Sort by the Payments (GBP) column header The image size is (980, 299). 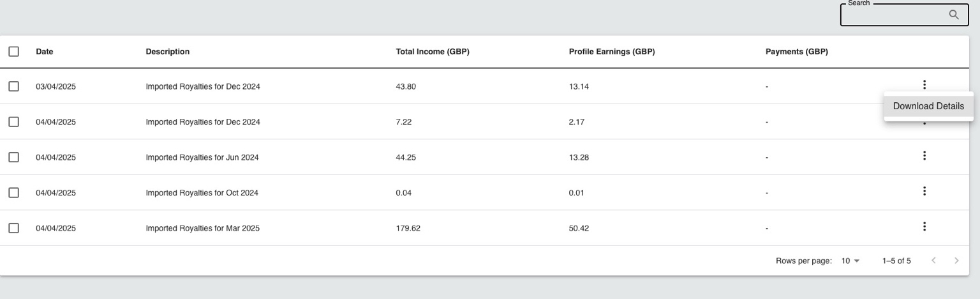[x=797, y=52]
